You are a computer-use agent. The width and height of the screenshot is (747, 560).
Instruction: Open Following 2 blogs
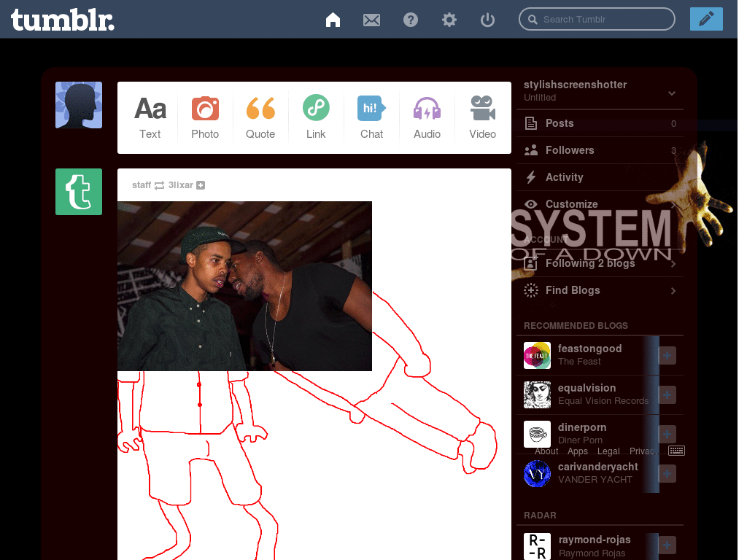[x=600, y=263]
